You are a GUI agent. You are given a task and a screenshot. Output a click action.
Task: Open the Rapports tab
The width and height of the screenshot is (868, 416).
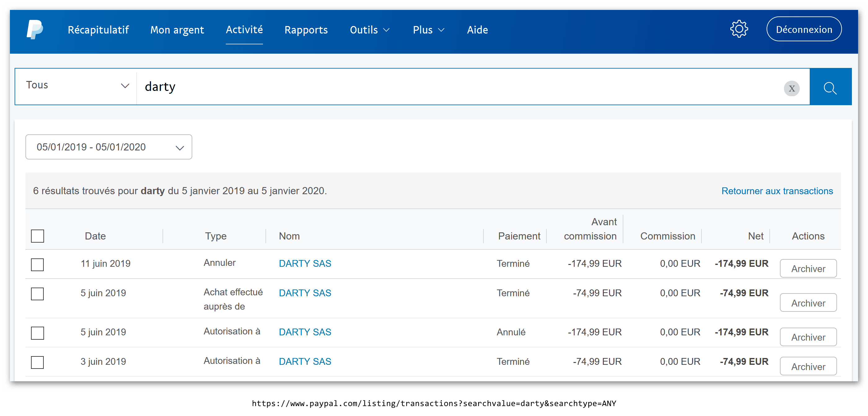click(306, 30)
